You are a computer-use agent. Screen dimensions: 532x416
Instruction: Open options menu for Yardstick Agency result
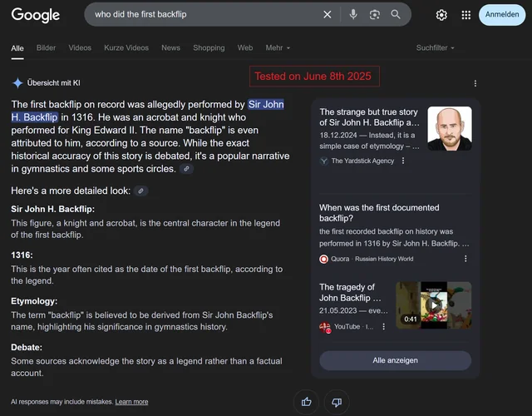pyautogui.click(x=403, y=161)
